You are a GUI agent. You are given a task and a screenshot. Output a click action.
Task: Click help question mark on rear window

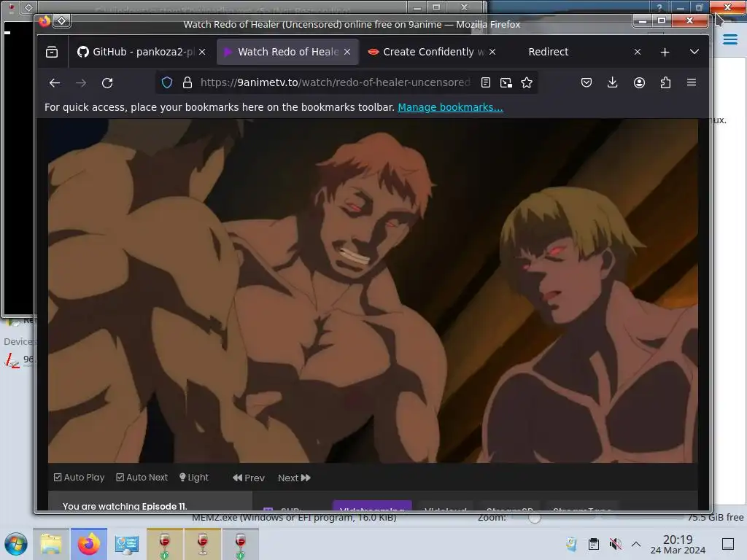point(659,7)
